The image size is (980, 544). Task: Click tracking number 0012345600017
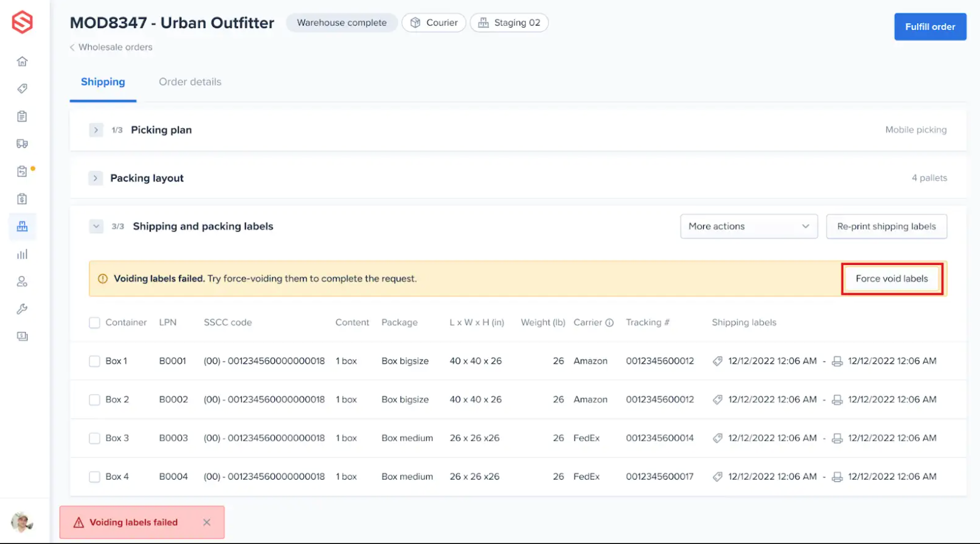(660, 477)
